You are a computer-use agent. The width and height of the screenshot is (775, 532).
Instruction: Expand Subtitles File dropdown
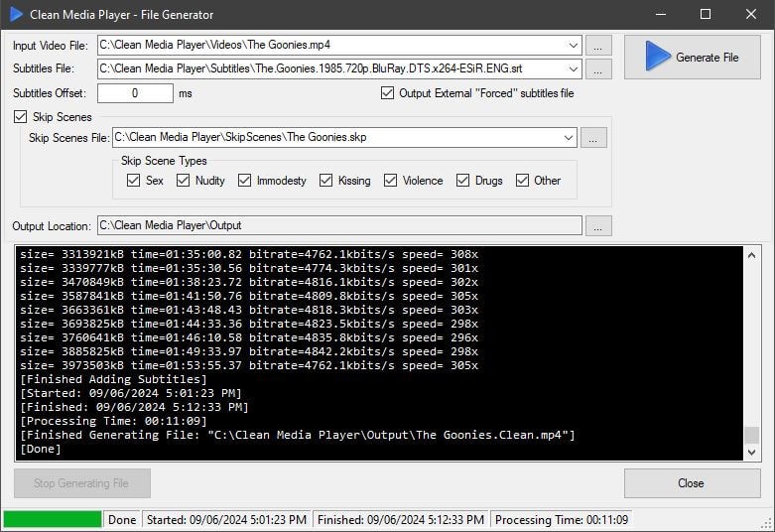click(x=574, y=69)
